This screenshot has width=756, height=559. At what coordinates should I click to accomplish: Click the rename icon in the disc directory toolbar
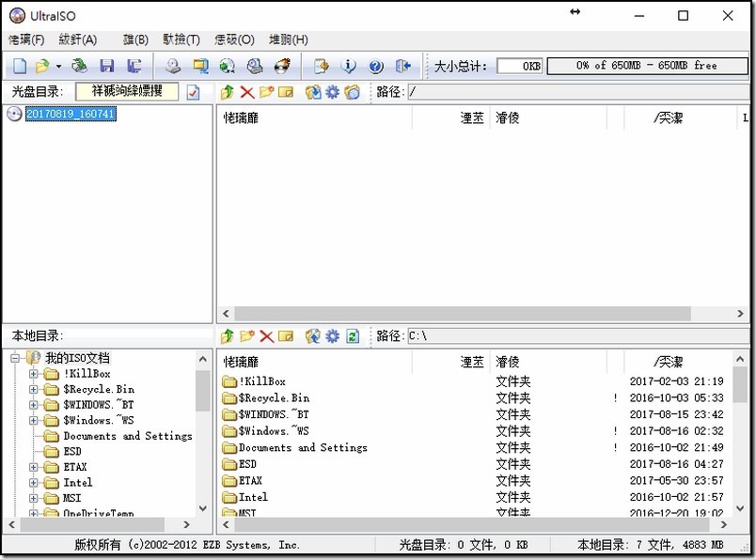click(x=286, y=91)
